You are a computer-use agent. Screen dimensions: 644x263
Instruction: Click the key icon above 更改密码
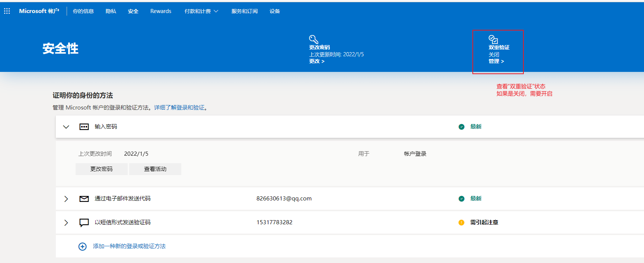[313, 39]
